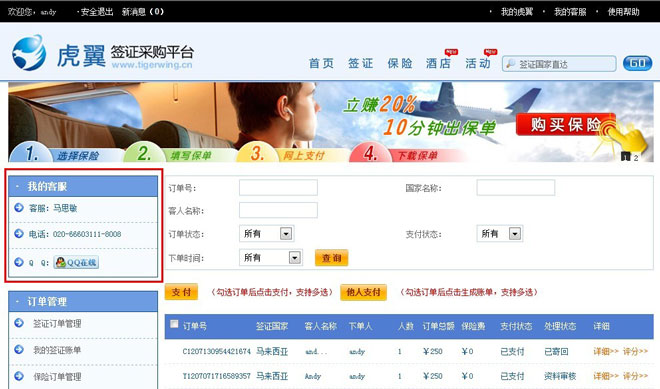
Task: Click arrow icon beside 客服 马思敏
Action: (19, 208)
